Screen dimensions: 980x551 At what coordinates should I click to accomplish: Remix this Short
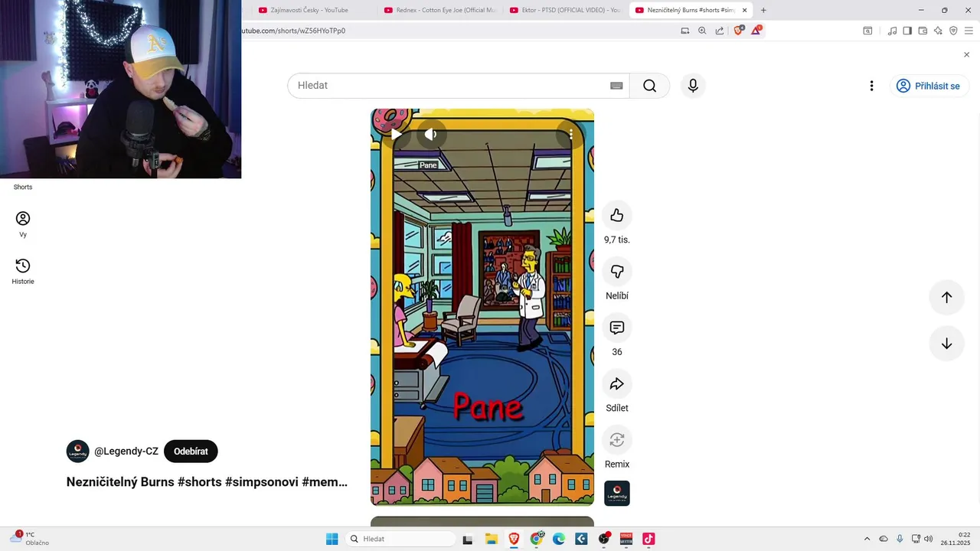[x=617, y=440]
